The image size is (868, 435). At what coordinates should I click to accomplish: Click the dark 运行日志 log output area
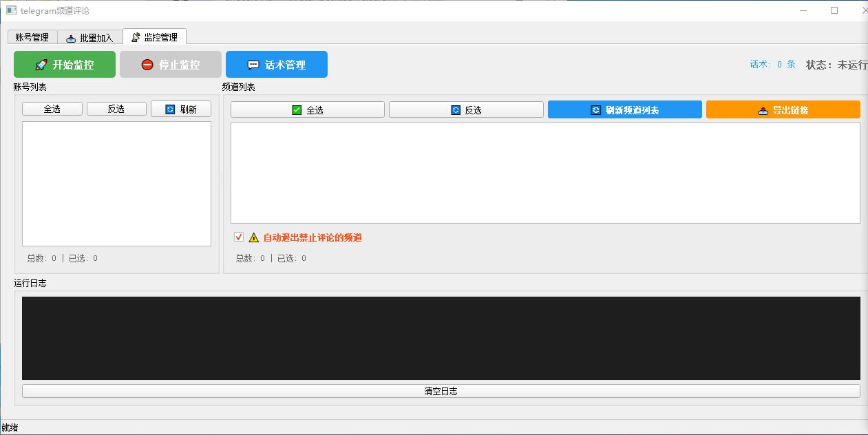click(x=441, y=338)
